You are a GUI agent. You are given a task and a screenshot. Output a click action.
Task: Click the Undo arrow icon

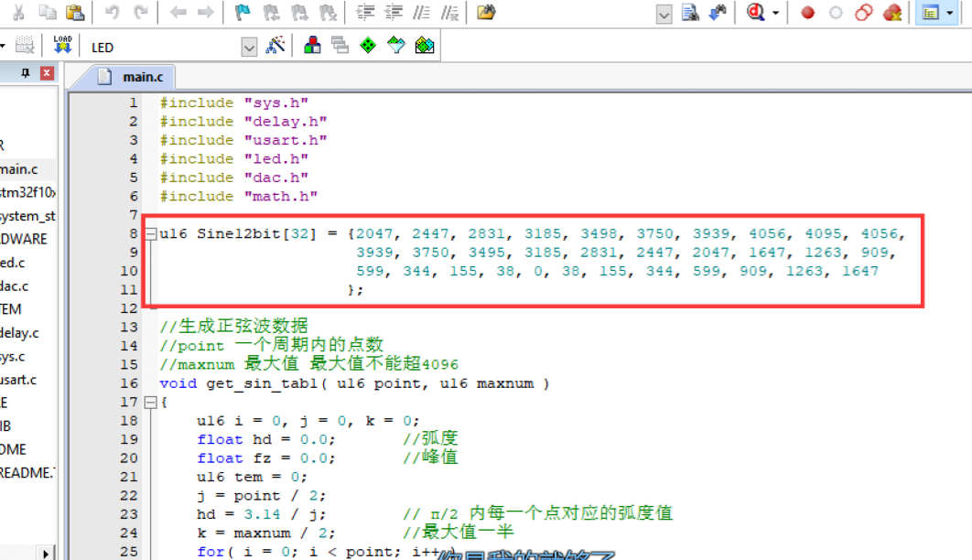tap(113, 13)
